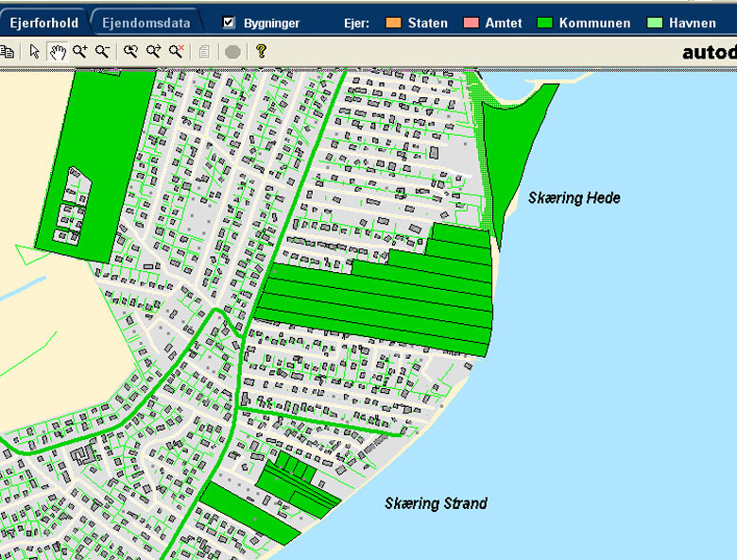Click the Ejer: label

357,23
